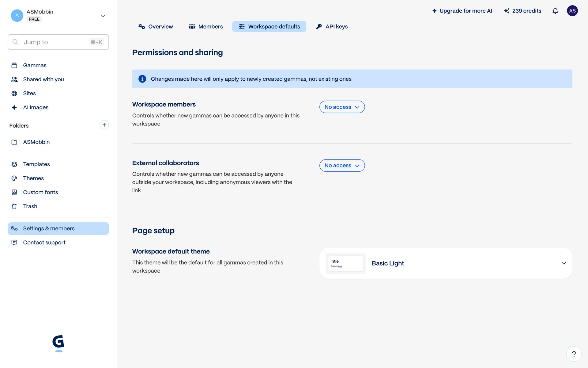Open Workspace members access dropdown
Image resolution: width=588 pixels, height=368 pixels.
click(x=342, y=107)
